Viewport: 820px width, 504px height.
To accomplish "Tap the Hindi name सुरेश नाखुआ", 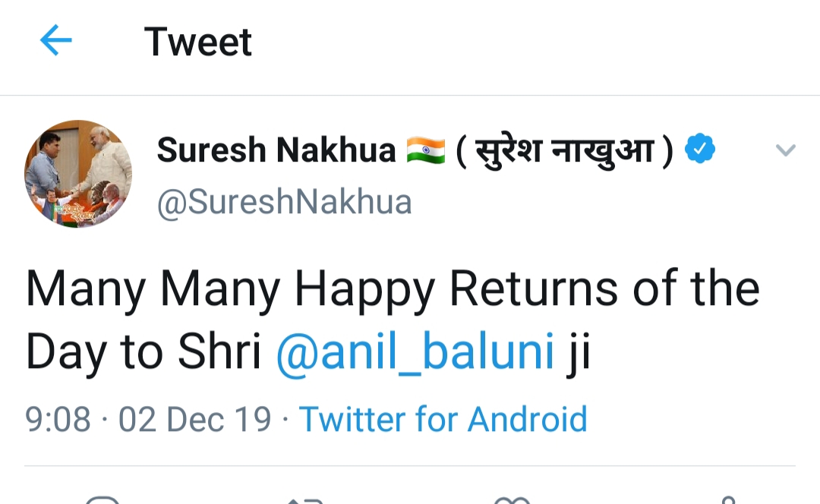I will [564, 150].
